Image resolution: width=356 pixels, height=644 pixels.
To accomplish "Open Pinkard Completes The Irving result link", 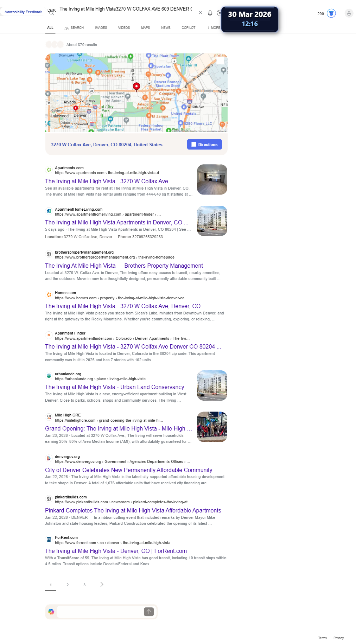I will 133,510.
